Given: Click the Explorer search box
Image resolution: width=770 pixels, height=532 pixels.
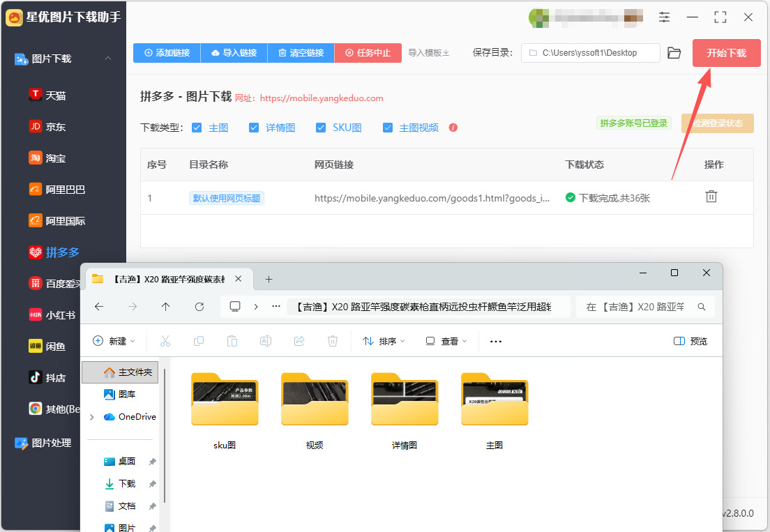Looking at the screenshot, I should coord(645,307).
